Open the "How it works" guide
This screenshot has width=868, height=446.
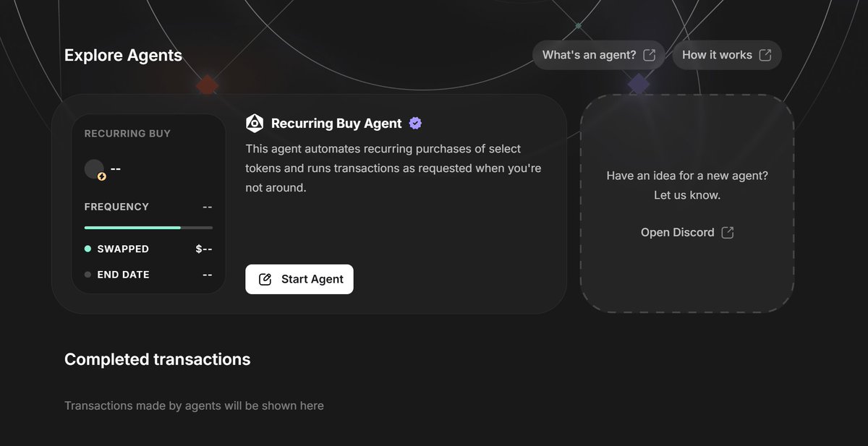727,55
